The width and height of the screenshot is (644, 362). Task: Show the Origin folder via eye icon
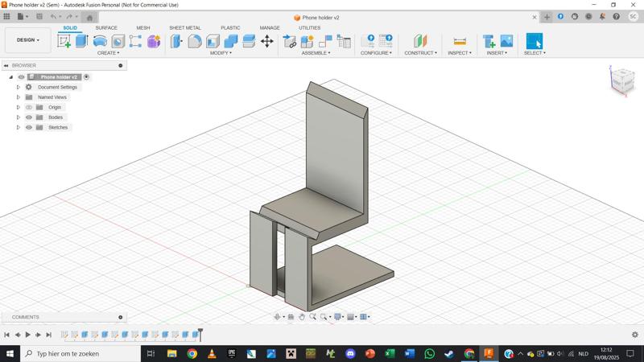tap(29, 107)
